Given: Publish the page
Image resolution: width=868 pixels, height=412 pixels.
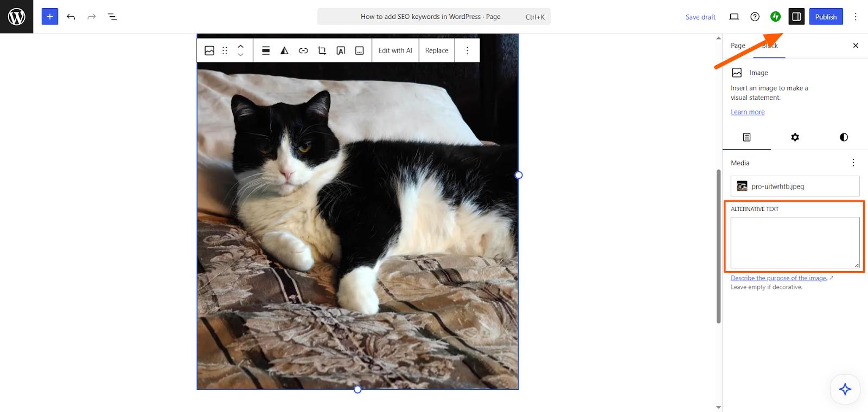Looking at the screenshot, I should coord(826,17).
